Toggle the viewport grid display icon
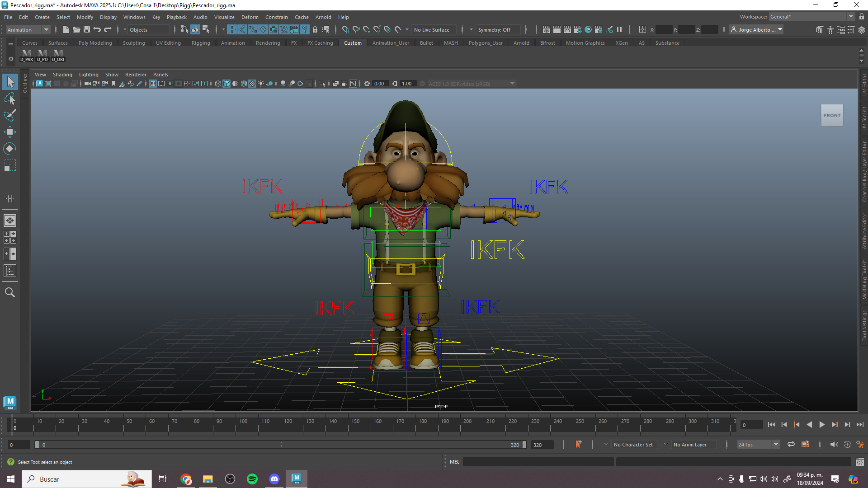 [153, 84]
